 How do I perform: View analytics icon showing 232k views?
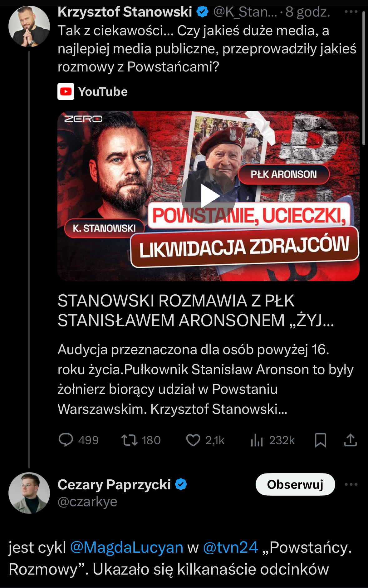pyautogui.click(x=257, y=440)
